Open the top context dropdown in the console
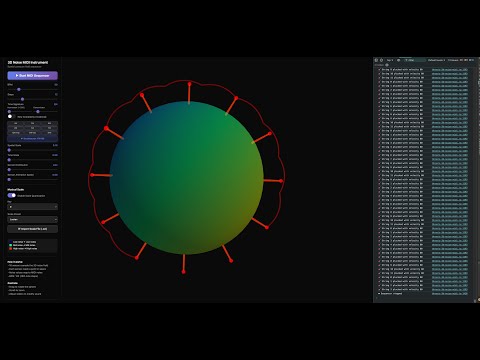The image size is (480, 360). pyautogui.click(x=390, y=60)
